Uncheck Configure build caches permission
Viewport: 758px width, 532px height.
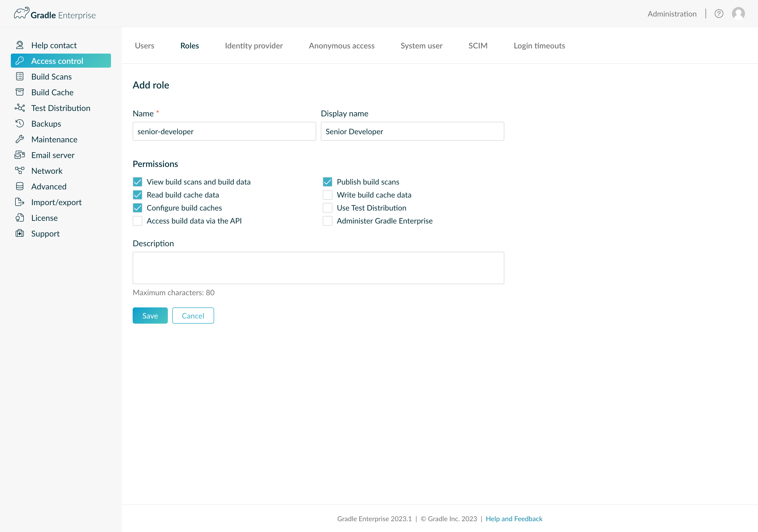[137, 208]
